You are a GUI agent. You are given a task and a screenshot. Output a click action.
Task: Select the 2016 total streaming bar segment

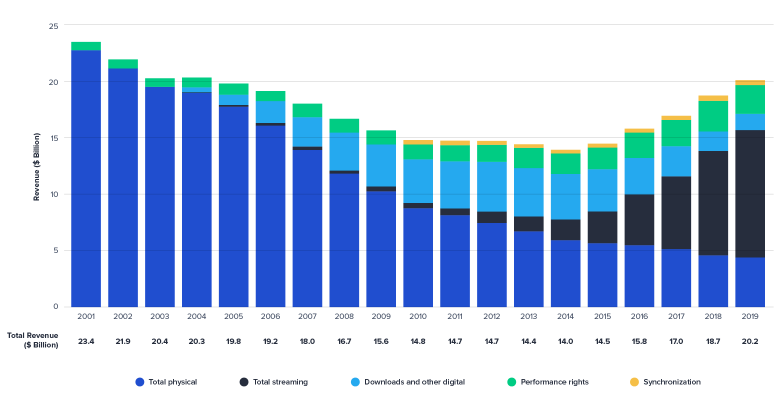tap(639, 219)
